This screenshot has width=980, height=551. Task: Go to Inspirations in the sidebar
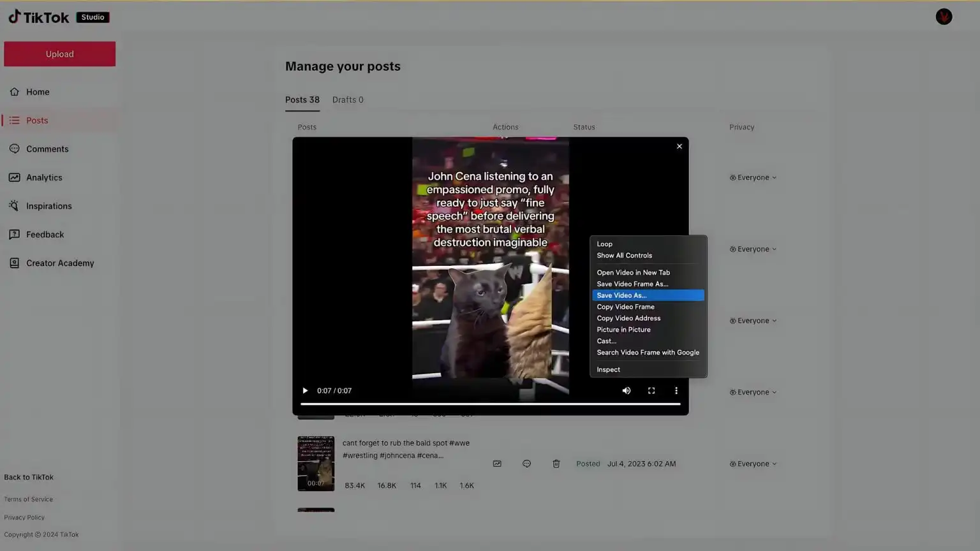pos(48,206)
